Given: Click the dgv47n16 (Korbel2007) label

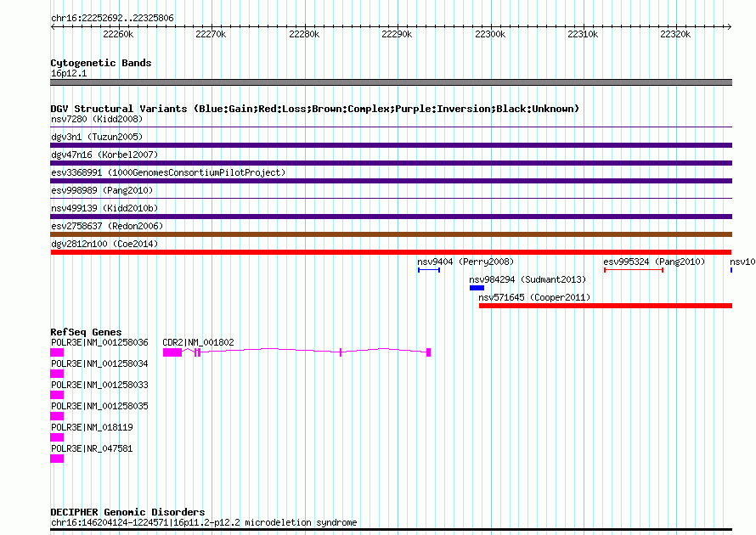Looking at the screenshot, I should (x=104, y=155).
